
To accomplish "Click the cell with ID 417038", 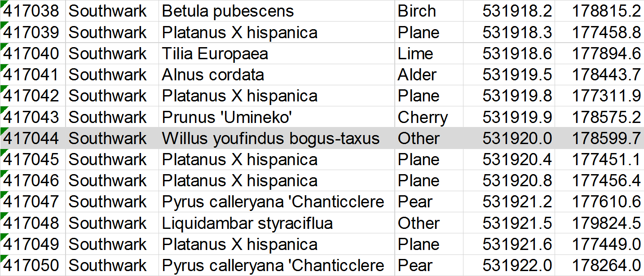I will (x=31, y=11).
